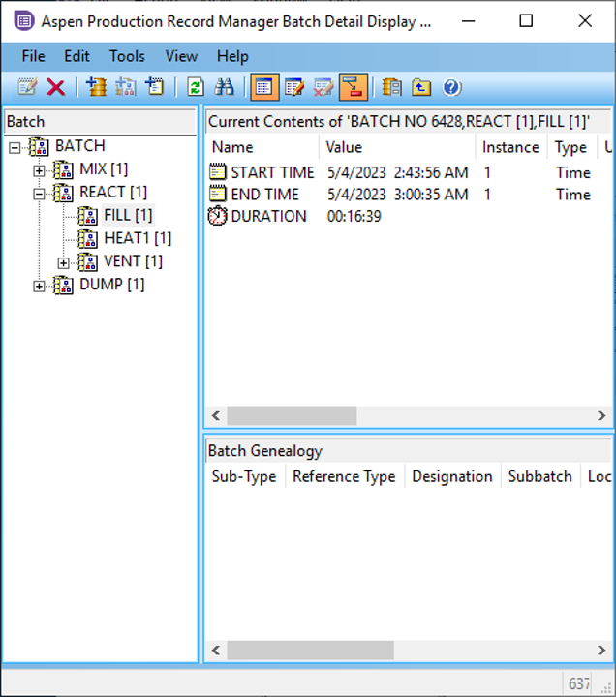Open the binoculars find tool
The height and width of the screenshot is (697, 616).
pos(225,88)
